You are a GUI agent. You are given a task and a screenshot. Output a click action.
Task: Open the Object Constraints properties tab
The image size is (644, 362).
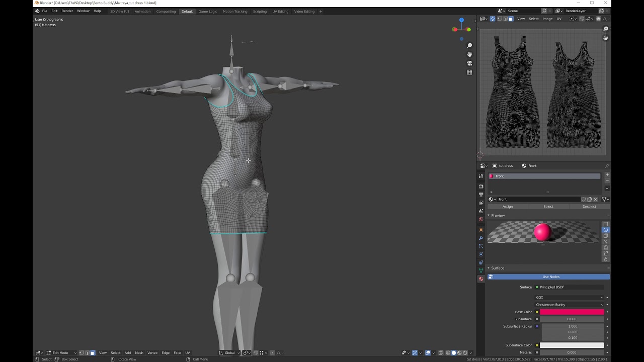coord(481,262)
